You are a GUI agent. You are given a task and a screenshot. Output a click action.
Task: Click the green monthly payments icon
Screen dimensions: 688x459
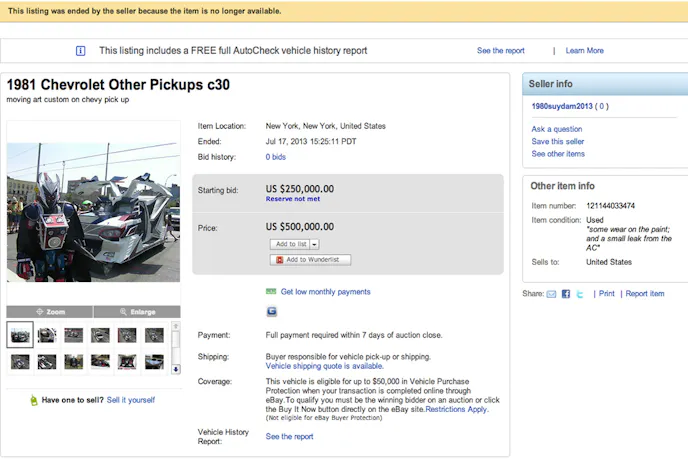point(271,292)
